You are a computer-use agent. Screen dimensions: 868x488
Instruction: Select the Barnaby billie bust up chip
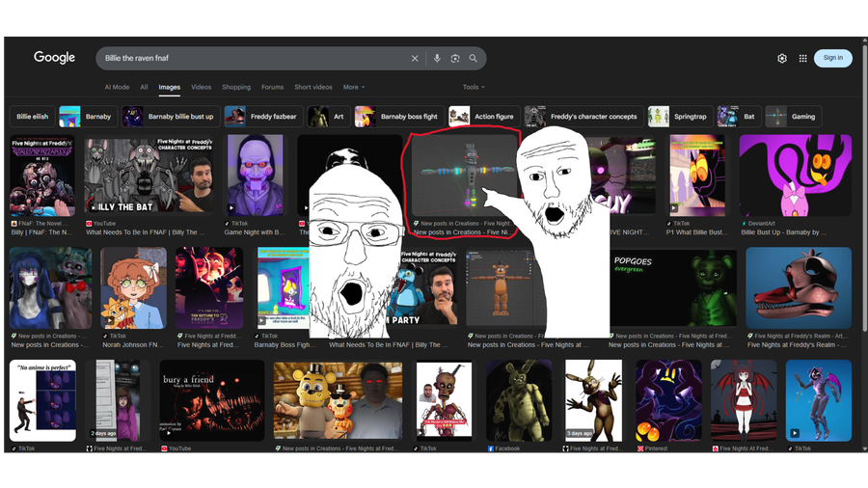click(x=171, y=117)
